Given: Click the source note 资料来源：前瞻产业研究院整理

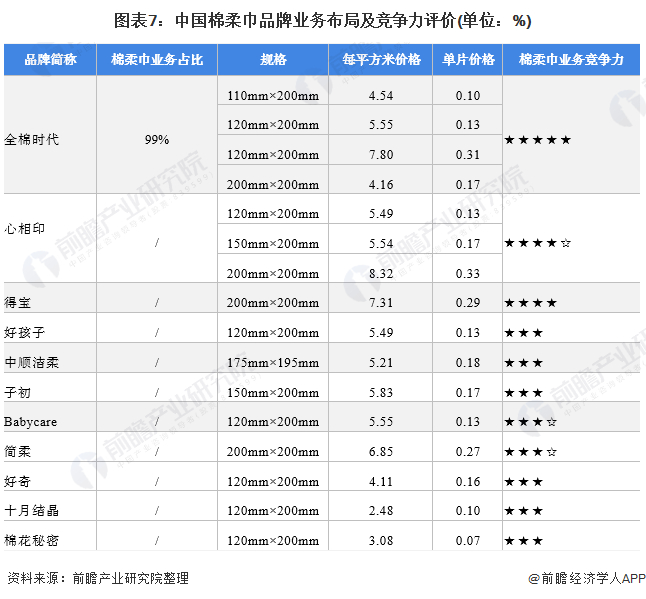Looking at the screenshot, I should click(x=98, y=578).
